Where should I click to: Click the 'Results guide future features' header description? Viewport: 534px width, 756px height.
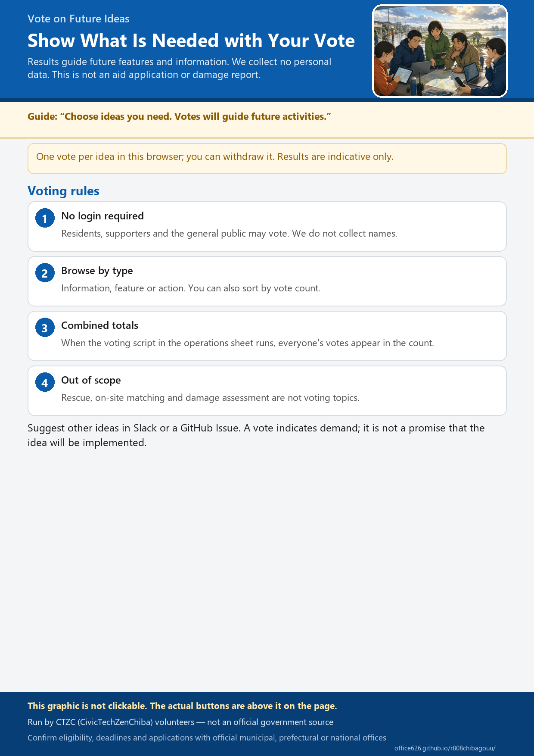tap(180, 68)
